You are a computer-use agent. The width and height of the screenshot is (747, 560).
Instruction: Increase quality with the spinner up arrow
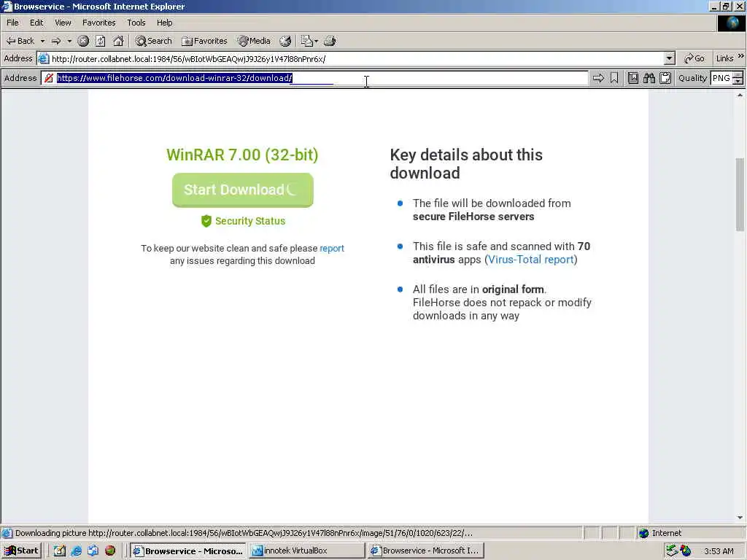[738, 75]
